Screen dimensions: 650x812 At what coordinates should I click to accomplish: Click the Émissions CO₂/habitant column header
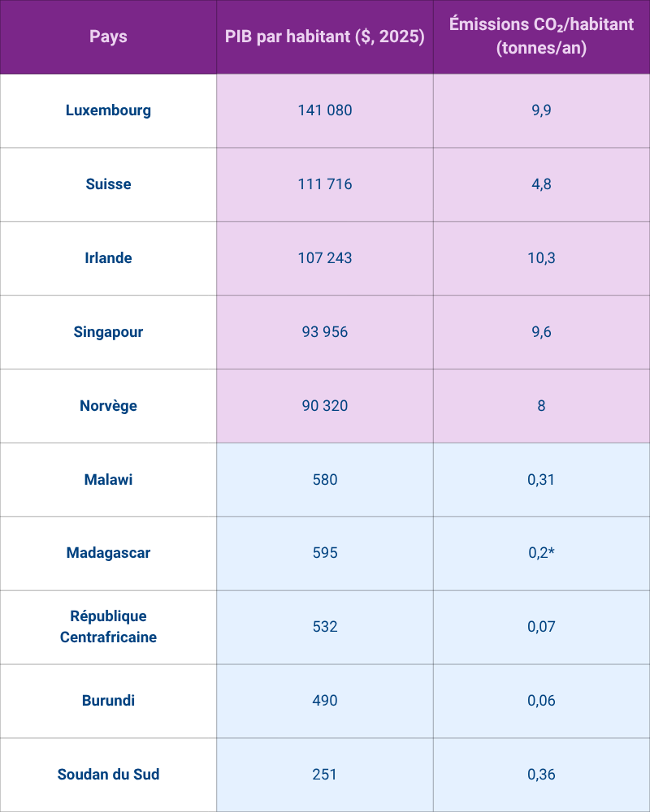point(541,37)
